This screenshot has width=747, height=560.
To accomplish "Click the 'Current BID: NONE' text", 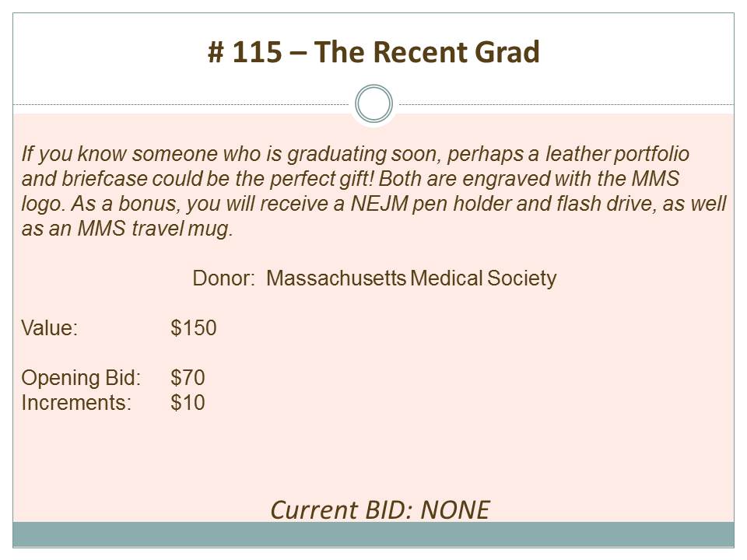I will click(380, 509).
